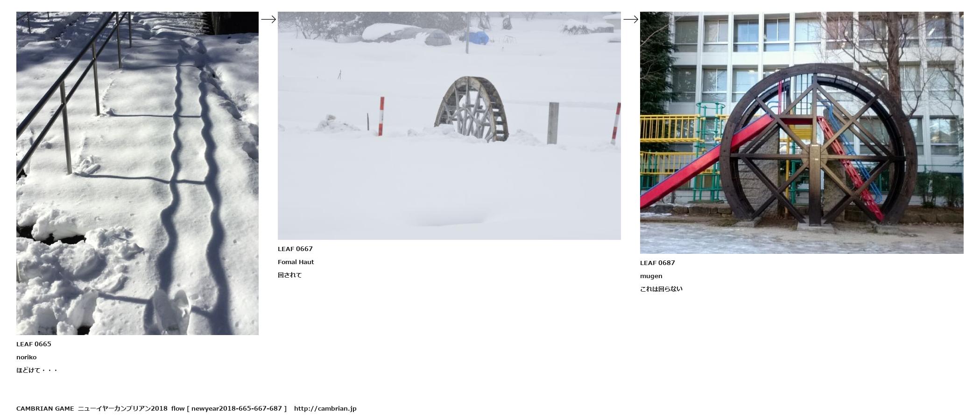Click the caption ほどけて・・・
Image resolution: width=980 pixels, height=420 pixels.
point(37,370)
